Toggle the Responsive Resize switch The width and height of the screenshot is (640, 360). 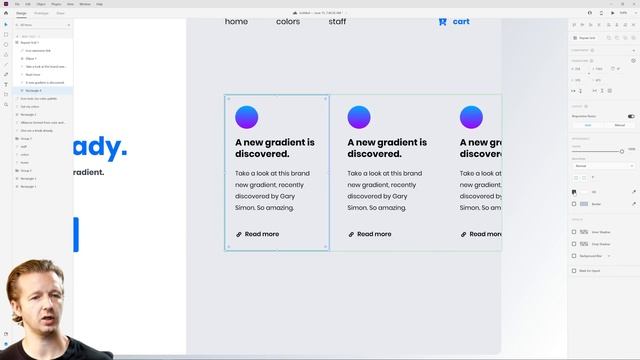coord(631,116)
